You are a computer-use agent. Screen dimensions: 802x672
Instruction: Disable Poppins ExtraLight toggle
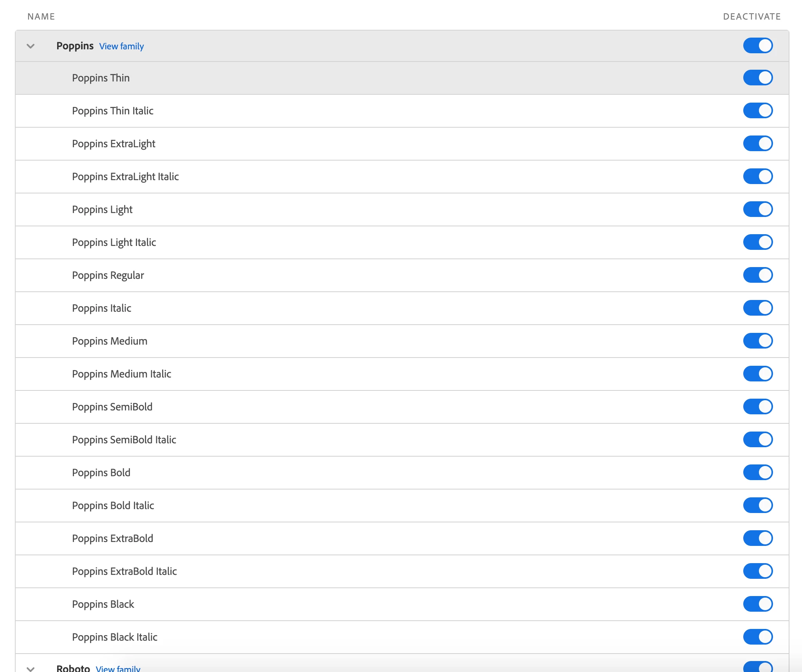click(x=758, y=143)
